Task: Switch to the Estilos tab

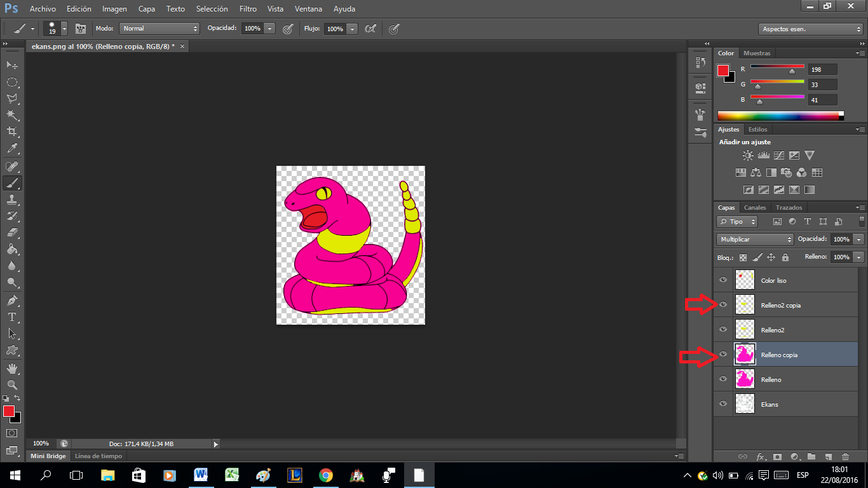Action: pyautogui.click(x=758, y=130)
